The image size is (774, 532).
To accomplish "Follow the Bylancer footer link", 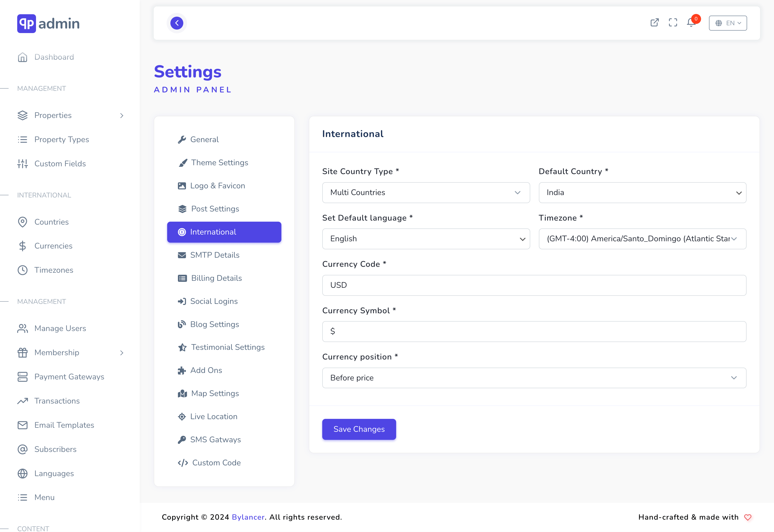I will (248, 517).
